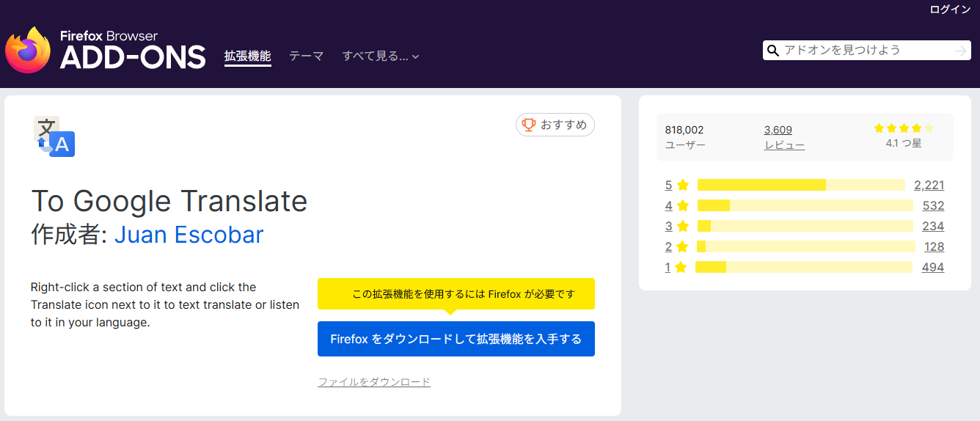This screenshot has height=421, width=980.
Task: Click the 5-star rating bar
Action: (801, 185)
